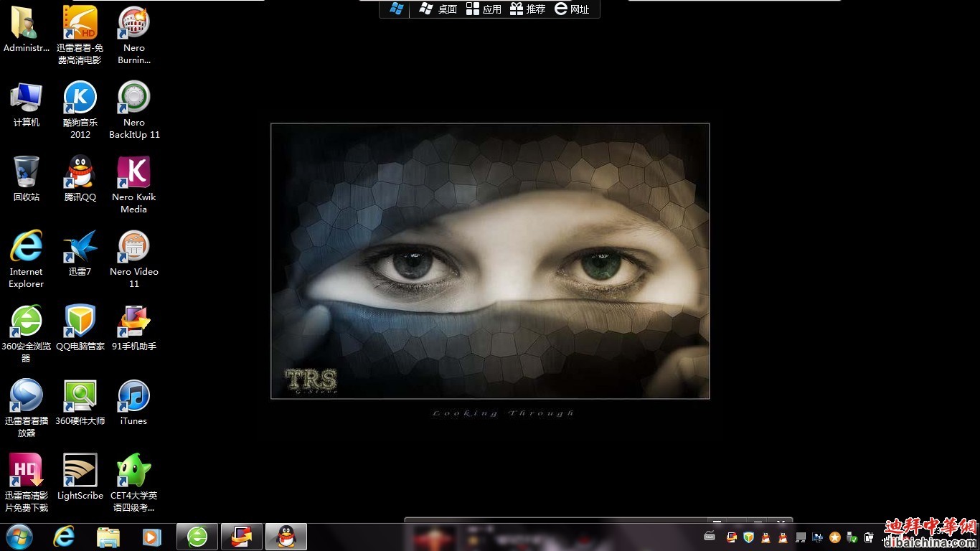Launch 酷狗音乐 2012 desktop shortcut

coord(80,109)
